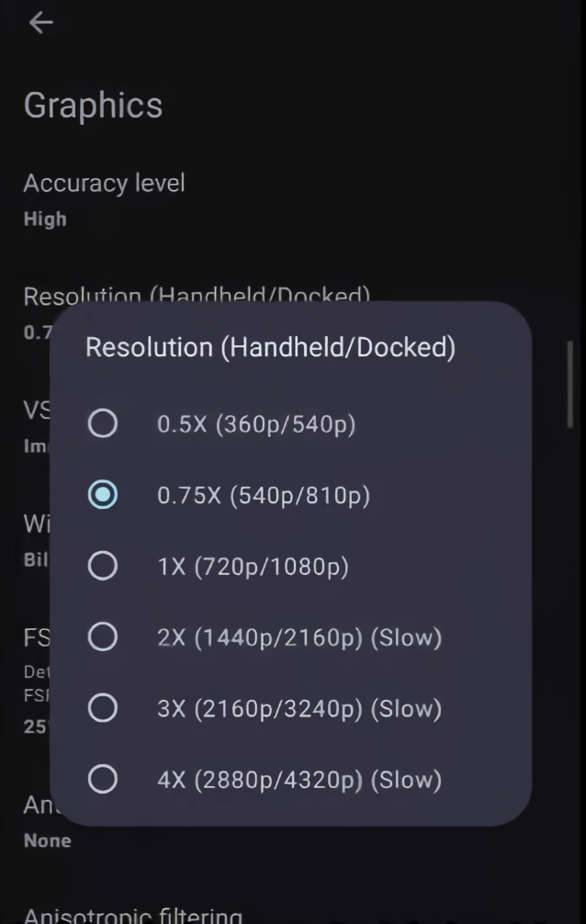Tap the Resolution setting behind the dialog
Viewport: 586px width, 924px height.
tap(197, 294)
